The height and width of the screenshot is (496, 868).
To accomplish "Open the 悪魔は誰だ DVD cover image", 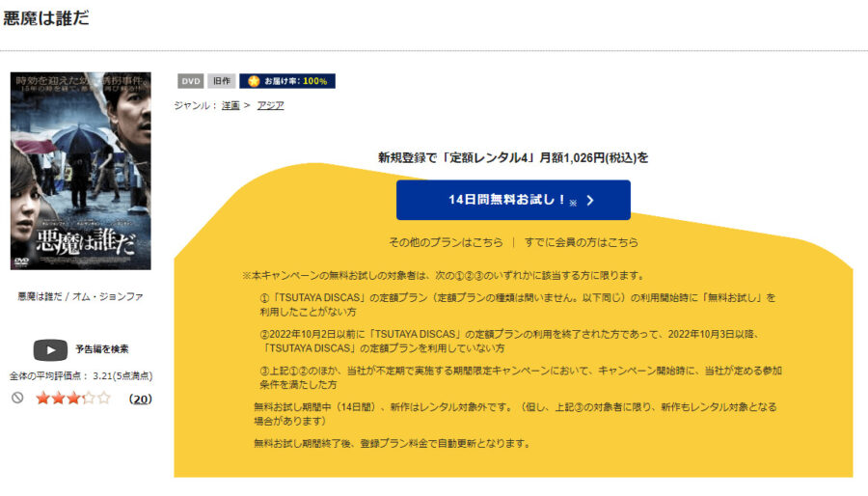I will tap(80, 171).
